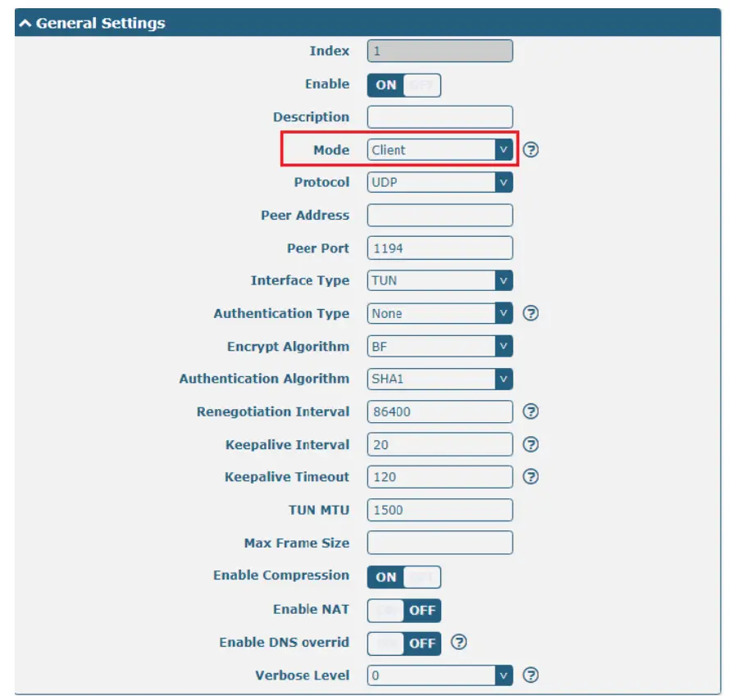
Task: Show help for Keepalive Interval
Action: [531, 444]
